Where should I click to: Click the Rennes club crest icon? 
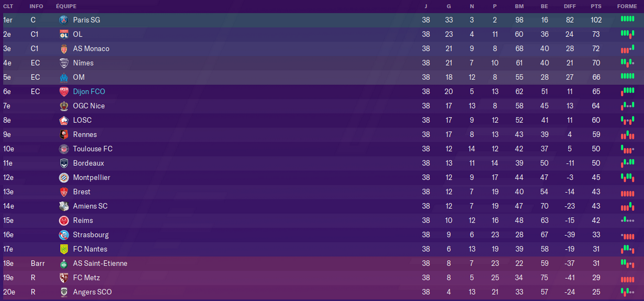point(64,135)
